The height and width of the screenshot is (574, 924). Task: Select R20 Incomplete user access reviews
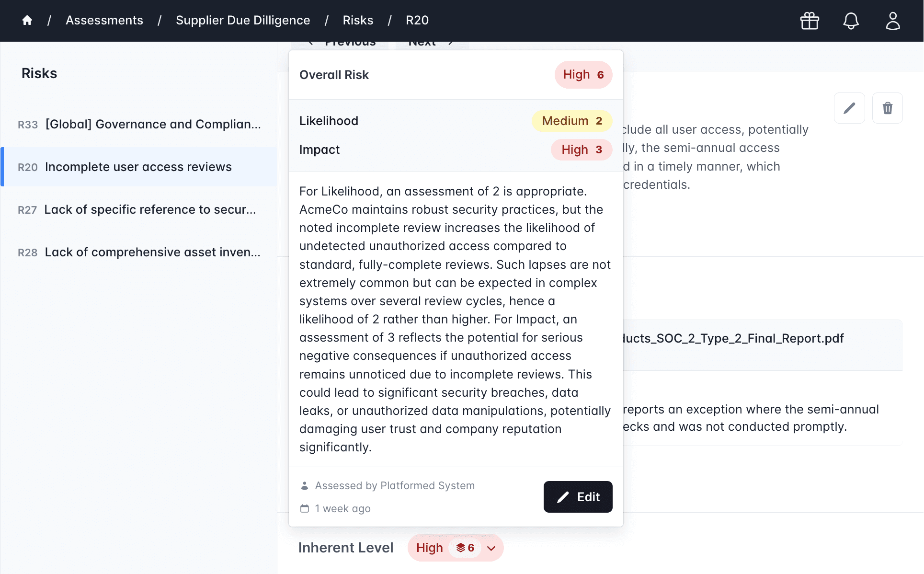pos(138,167)
